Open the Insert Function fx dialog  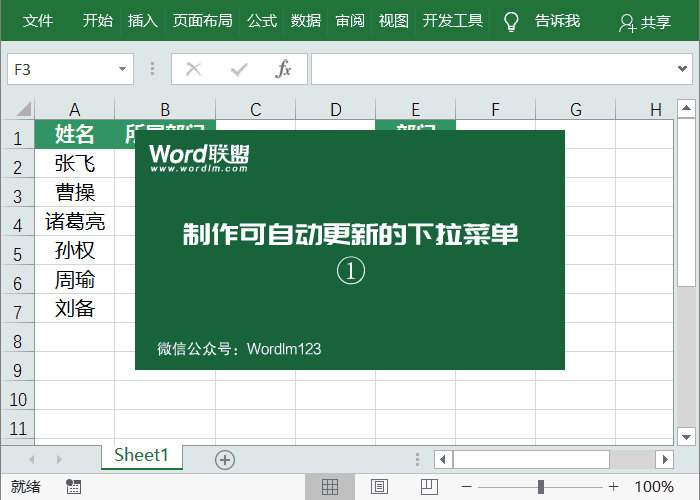pos(283,69)
